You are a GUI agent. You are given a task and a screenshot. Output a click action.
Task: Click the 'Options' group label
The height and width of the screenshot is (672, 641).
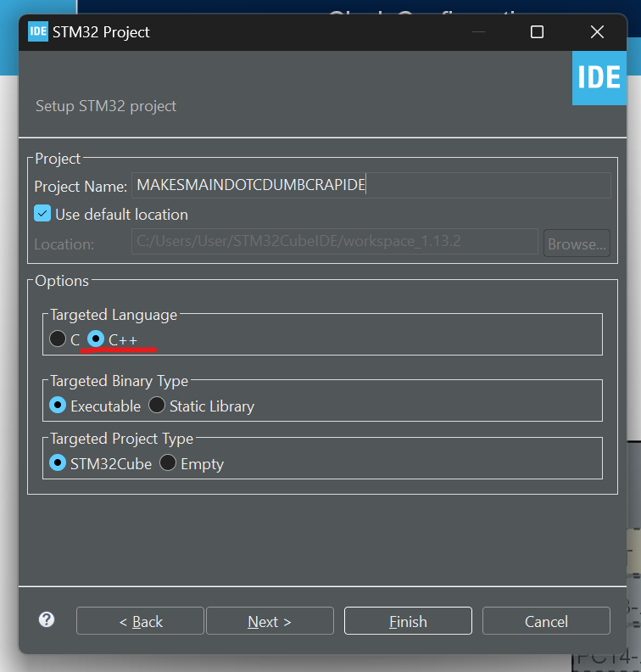[x=62, y=281]
